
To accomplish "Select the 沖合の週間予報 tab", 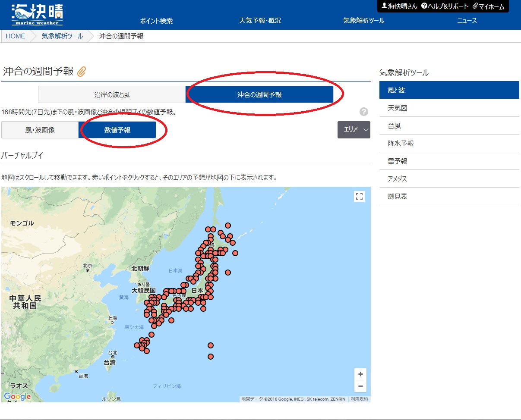I will (x=259, y=94).
